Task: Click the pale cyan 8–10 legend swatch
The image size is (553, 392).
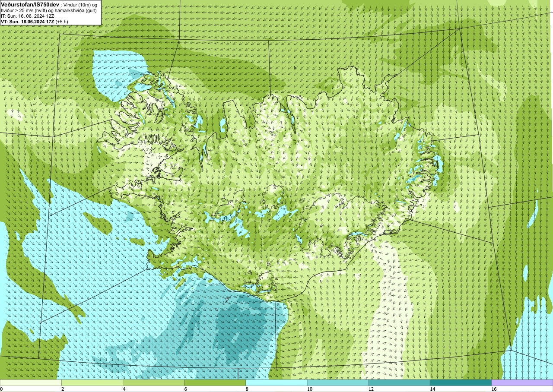Action: click(276, 383)
